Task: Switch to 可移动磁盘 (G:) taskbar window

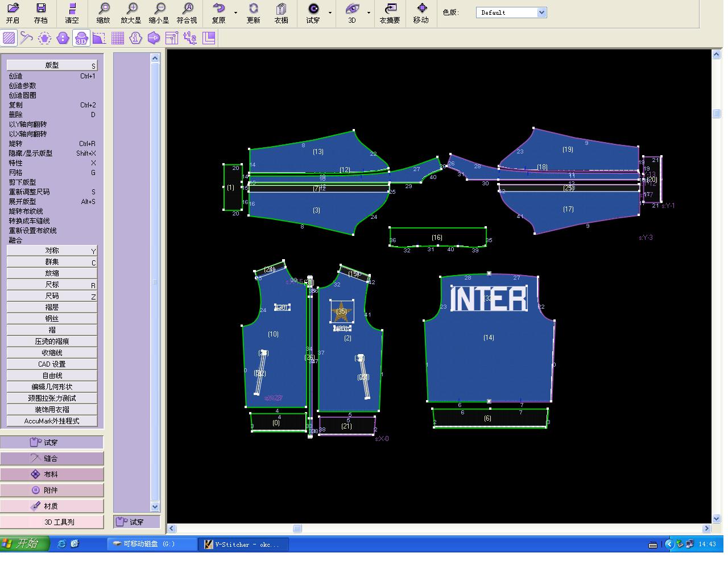Action: click(152, 544)
